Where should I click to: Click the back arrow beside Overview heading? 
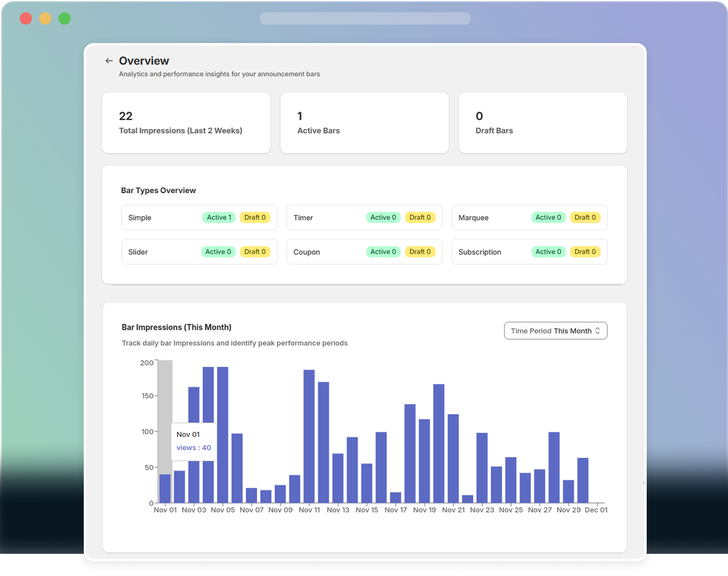[108, 60]
